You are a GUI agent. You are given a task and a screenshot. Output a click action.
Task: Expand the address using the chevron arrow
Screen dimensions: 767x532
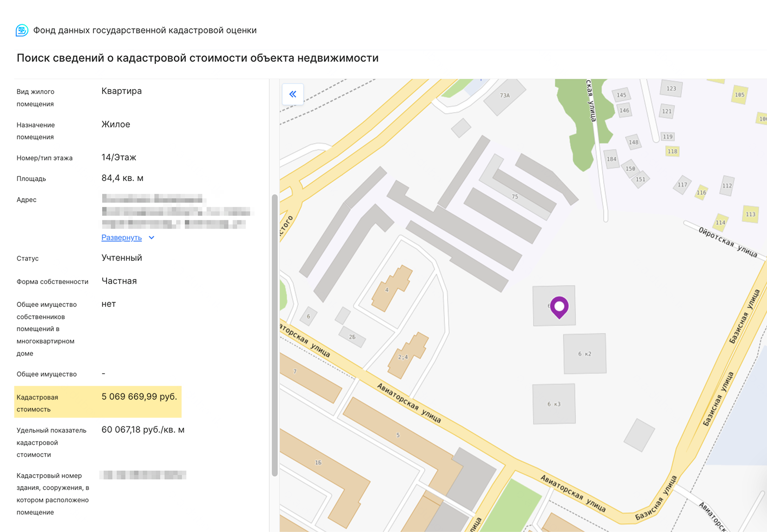(151, 238)
